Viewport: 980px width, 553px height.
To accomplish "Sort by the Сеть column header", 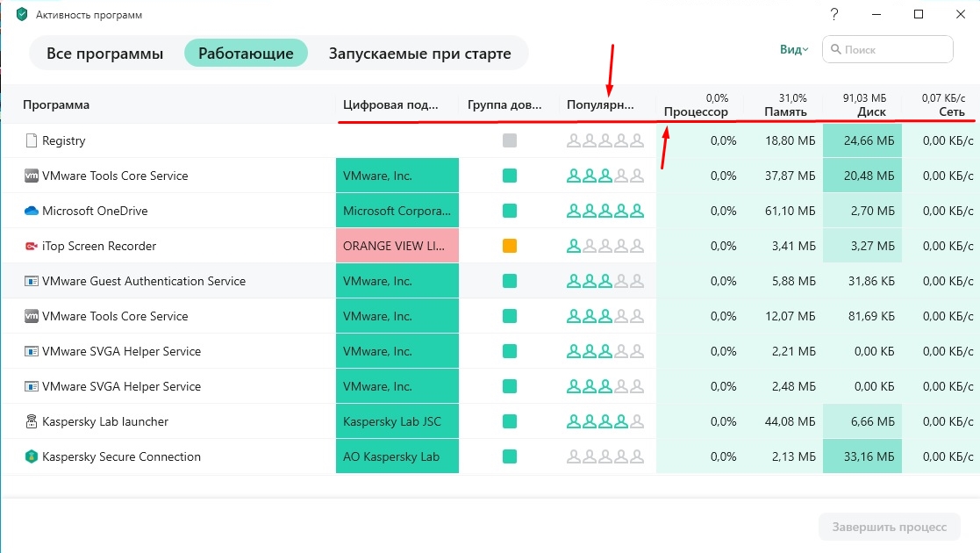I will [x=952, y=111].
